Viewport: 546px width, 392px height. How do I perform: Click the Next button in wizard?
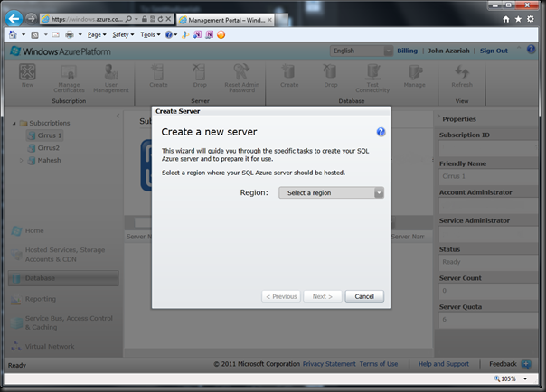coord(323,296)
